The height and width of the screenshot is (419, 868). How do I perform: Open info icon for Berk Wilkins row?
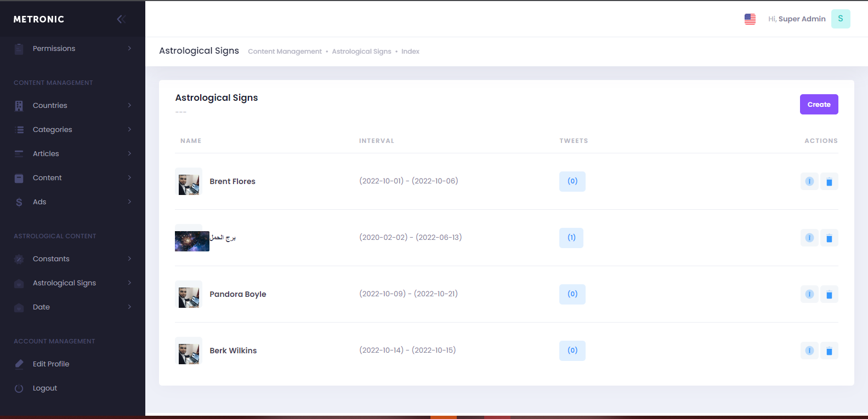[x=809, y=351]
